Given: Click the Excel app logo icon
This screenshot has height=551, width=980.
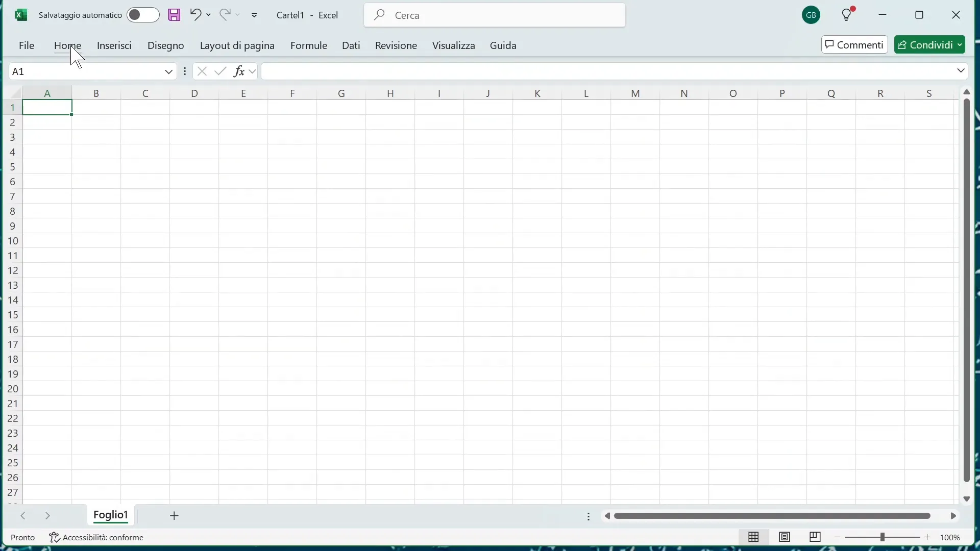Looking at the screenshot, I should (x=20, y=15).
